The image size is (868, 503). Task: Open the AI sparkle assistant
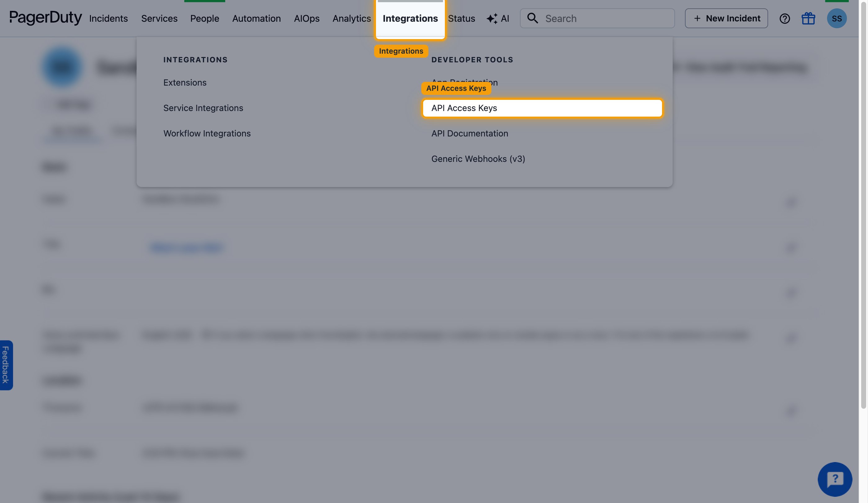click(498, 18)
